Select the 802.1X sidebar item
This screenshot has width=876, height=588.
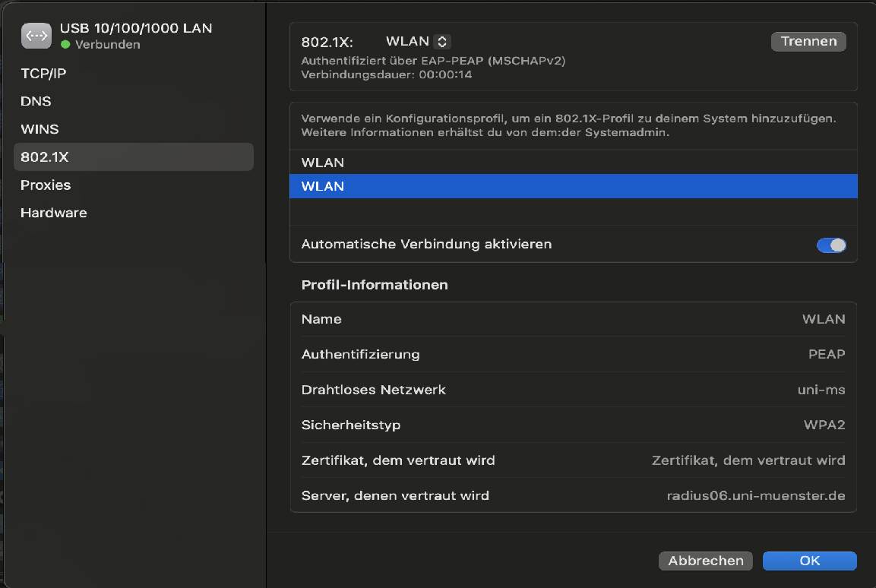45,157
